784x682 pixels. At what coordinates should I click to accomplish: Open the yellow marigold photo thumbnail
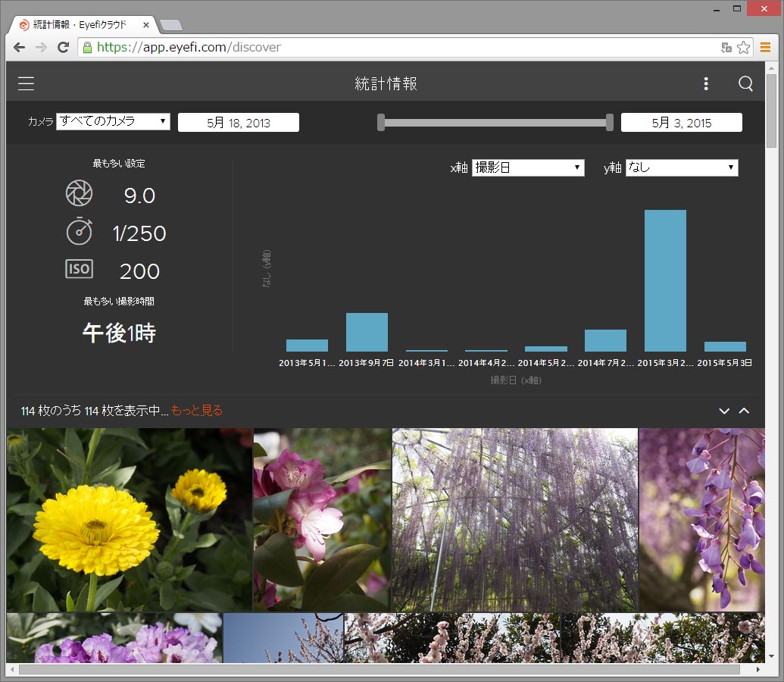(x=129, y=519)
